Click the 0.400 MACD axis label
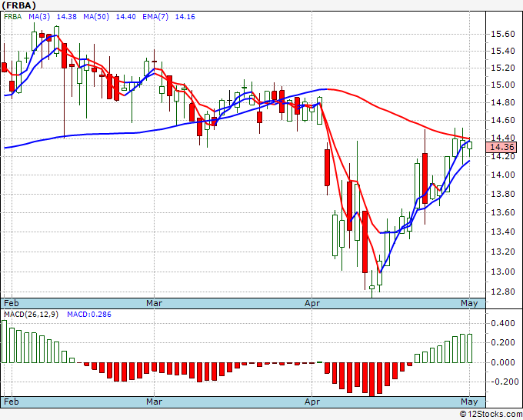This screenshot has width=523, height=420. [503, 323]
